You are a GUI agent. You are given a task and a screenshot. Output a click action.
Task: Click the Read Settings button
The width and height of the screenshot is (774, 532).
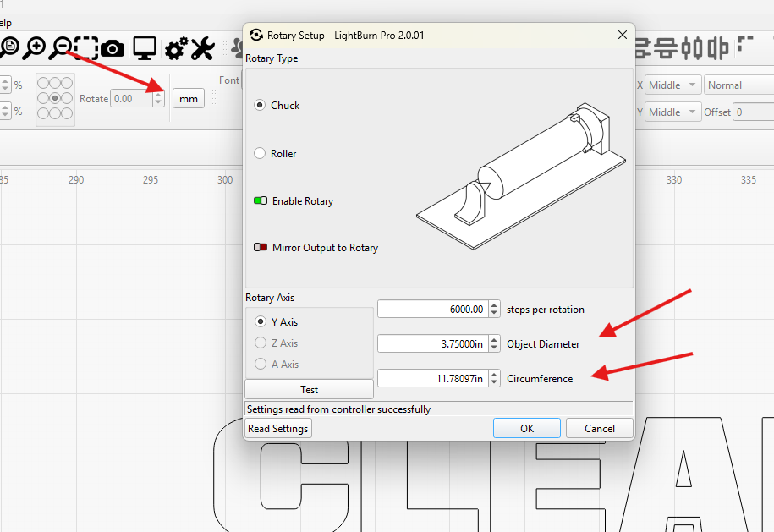(278, 428)
